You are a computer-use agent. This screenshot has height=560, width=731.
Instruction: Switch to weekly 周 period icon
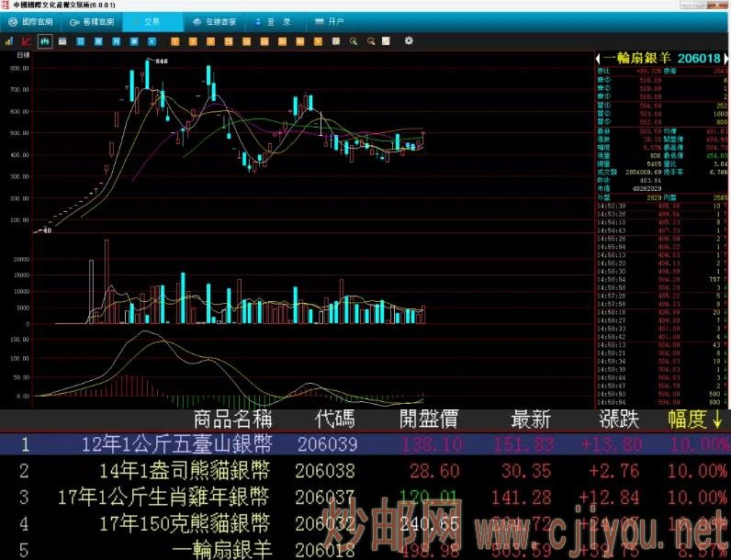tap(98, 41)
